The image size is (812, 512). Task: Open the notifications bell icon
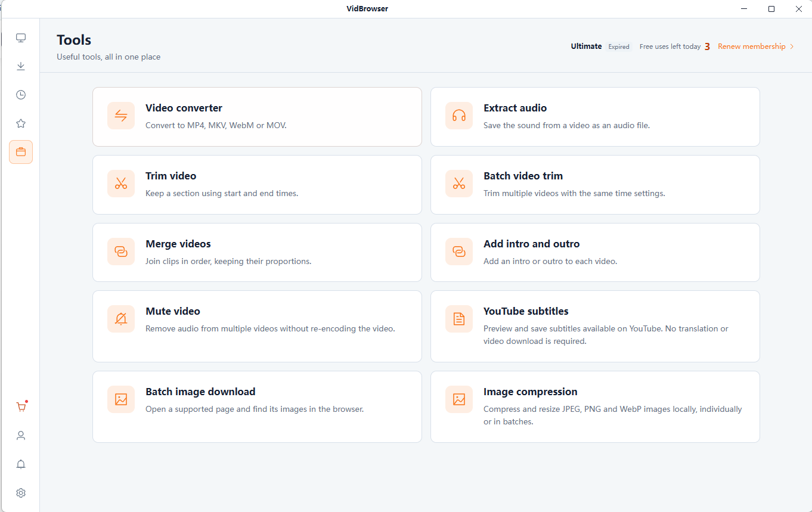[21, 464]
